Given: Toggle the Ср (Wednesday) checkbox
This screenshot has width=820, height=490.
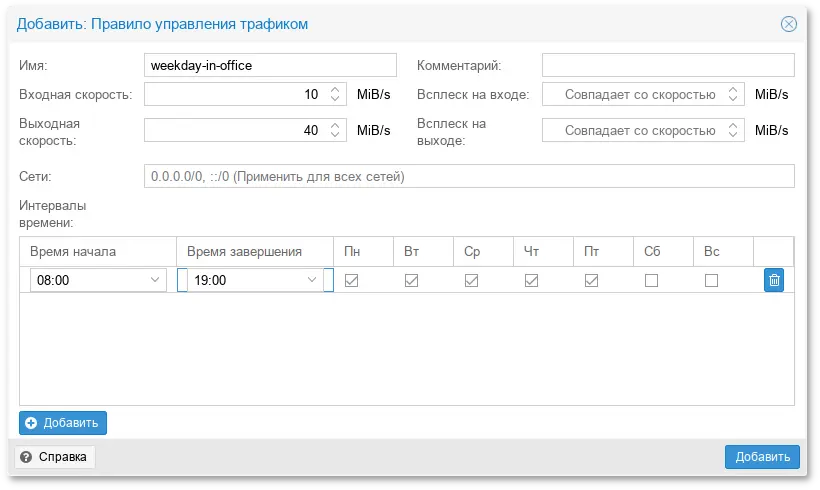Looking at the screenshot, I should pyautogui.click(x=471, y=280).
